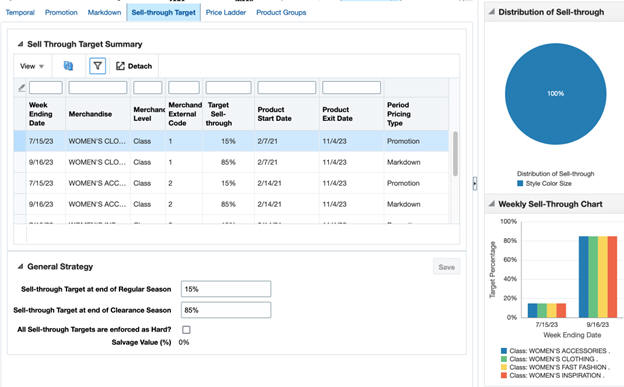The width and height of the screenshot is (624, 387).
Task: Click the red bar for 7/15/23
Action: tap(561, 310)
